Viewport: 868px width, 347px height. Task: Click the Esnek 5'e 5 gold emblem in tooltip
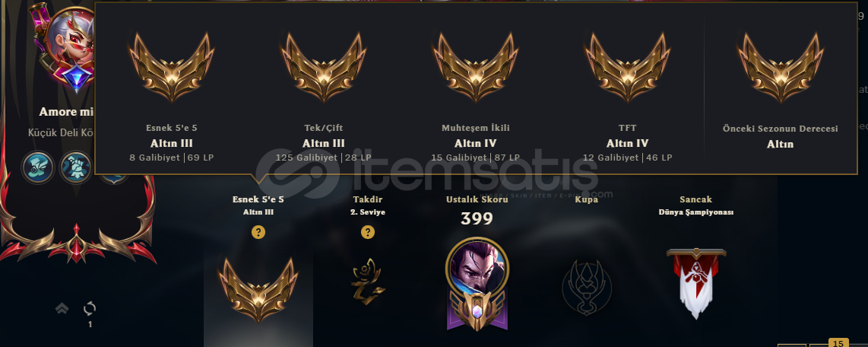click(x=172, y=68)
